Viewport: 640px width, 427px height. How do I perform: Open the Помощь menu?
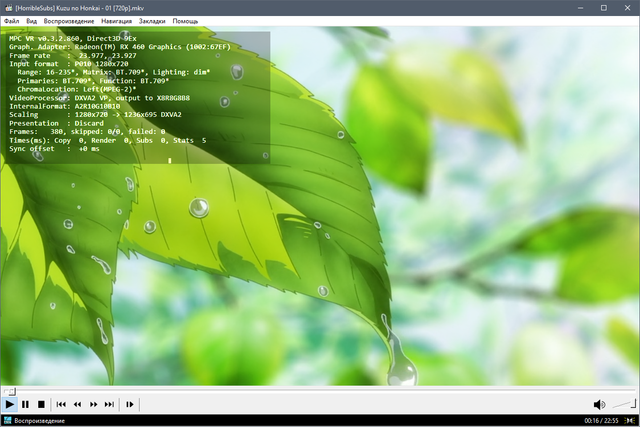(x=185, y=21)
